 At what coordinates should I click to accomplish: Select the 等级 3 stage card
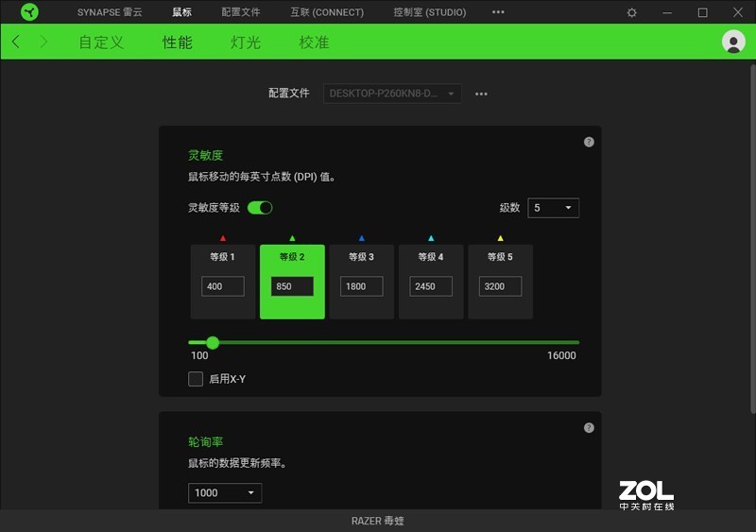pyautogui.click(x=362, y=282)
